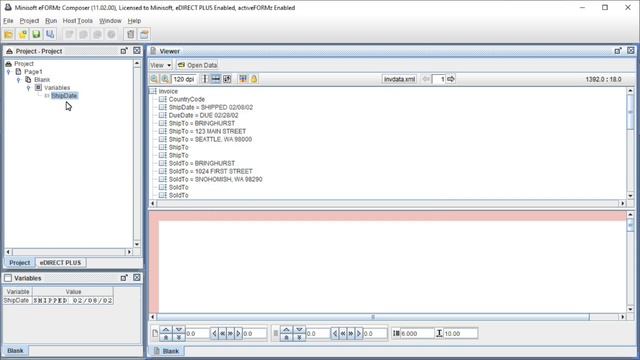Image resolution: width=640 pixels, height=360 pixels.
Task: Toggle the Invoice root node in data tree
Action: click(153, 91)
